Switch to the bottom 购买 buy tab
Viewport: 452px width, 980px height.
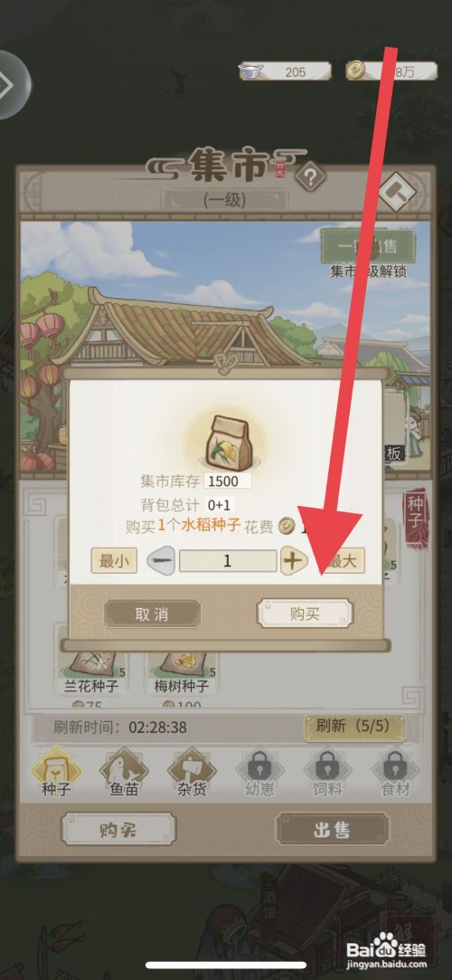click(x=118, y=830)
